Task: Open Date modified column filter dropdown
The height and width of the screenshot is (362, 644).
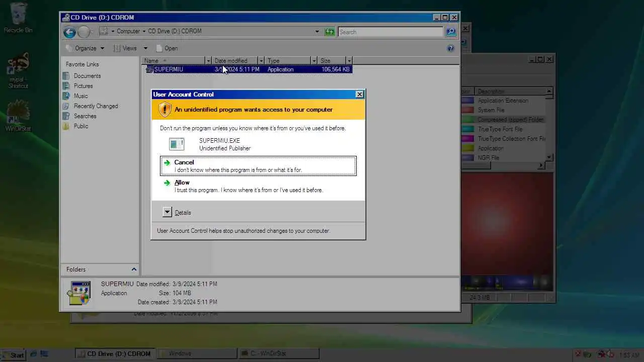Action: (261, 61)
